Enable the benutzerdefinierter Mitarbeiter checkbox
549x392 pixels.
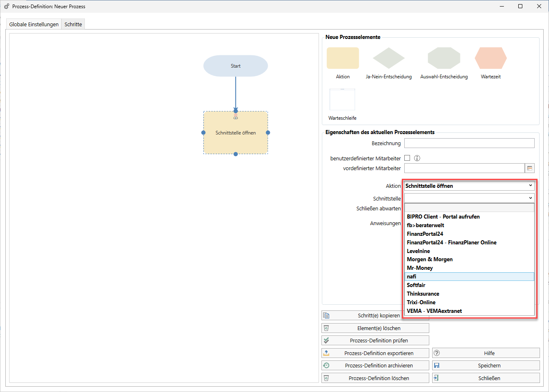[407, 158]
